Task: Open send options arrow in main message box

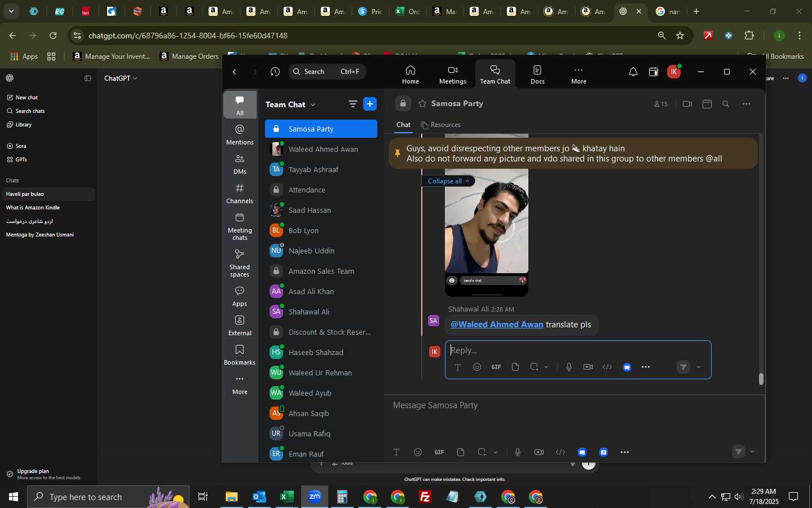Action: click(x=752, y=452)
